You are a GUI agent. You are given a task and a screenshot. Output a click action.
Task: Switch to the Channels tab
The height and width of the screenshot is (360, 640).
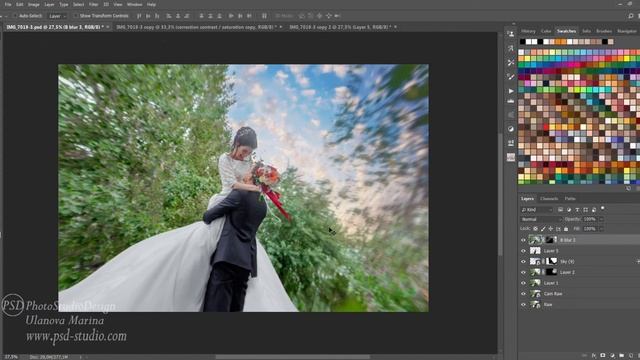549,199
